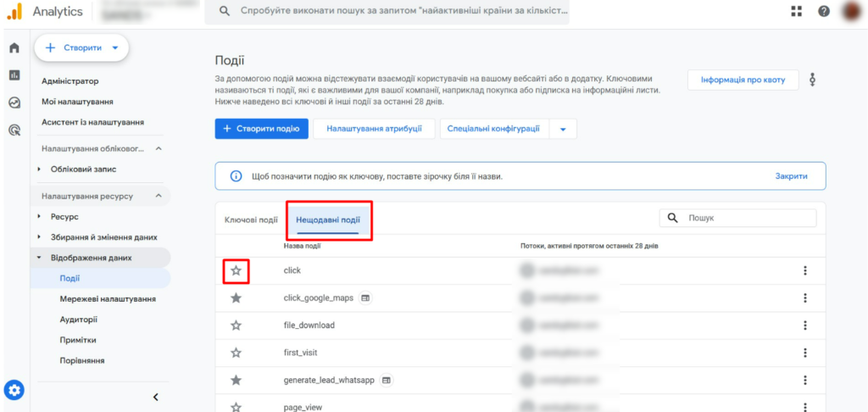Click Закрити on the info banner
This screenshot has height=412, width=868.
click(790, 176)
